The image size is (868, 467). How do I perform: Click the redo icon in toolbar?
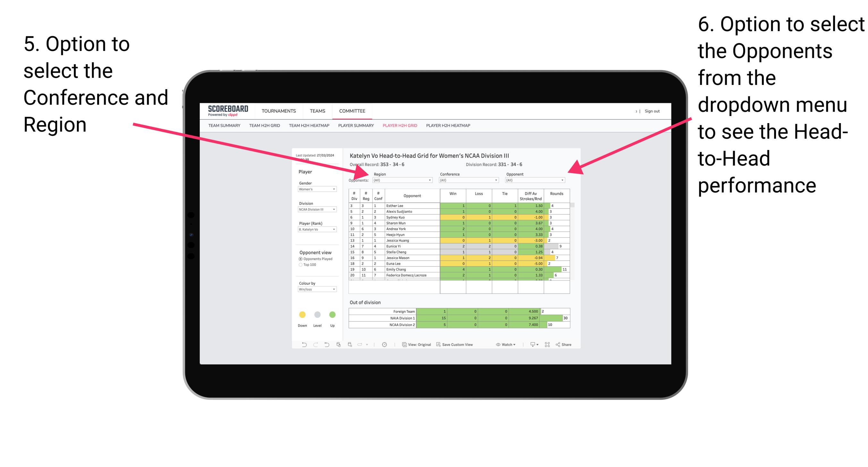pyautogui.click(x=314, y=346)
